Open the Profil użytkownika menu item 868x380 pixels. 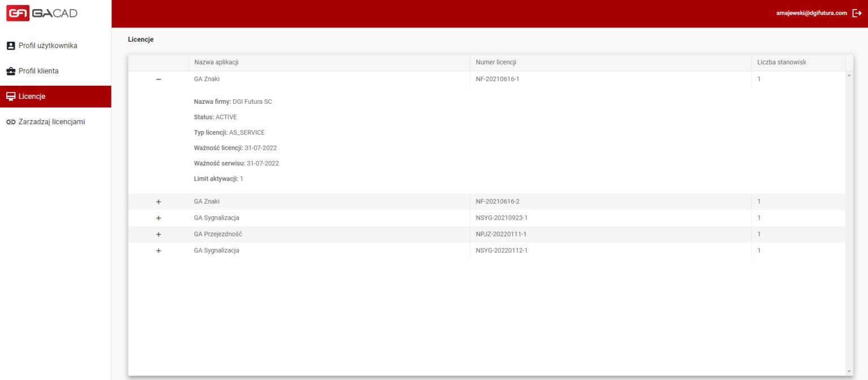point(47,46)
